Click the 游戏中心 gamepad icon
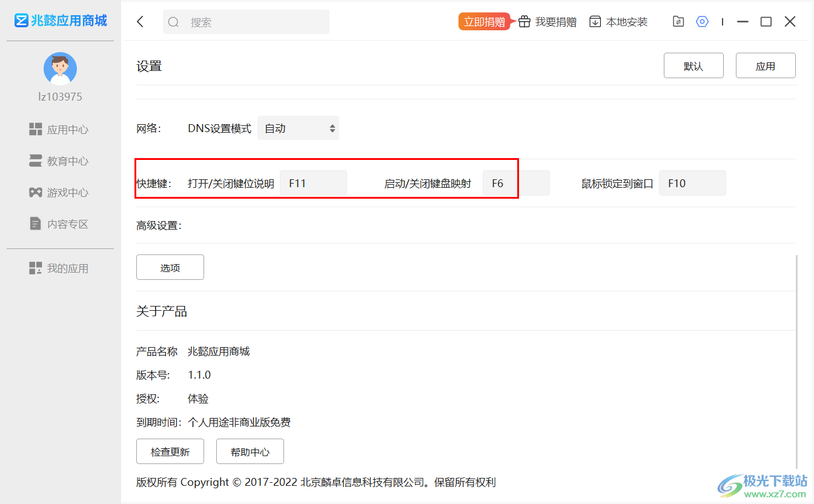 click(35, 192)
